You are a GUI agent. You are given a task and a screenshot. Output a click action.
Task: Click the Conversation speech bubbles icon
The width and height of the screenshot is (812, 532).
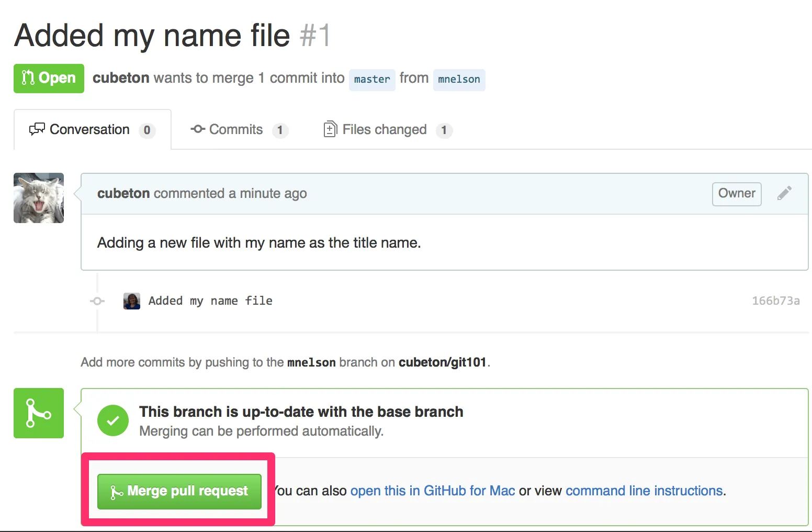point(37,129)
